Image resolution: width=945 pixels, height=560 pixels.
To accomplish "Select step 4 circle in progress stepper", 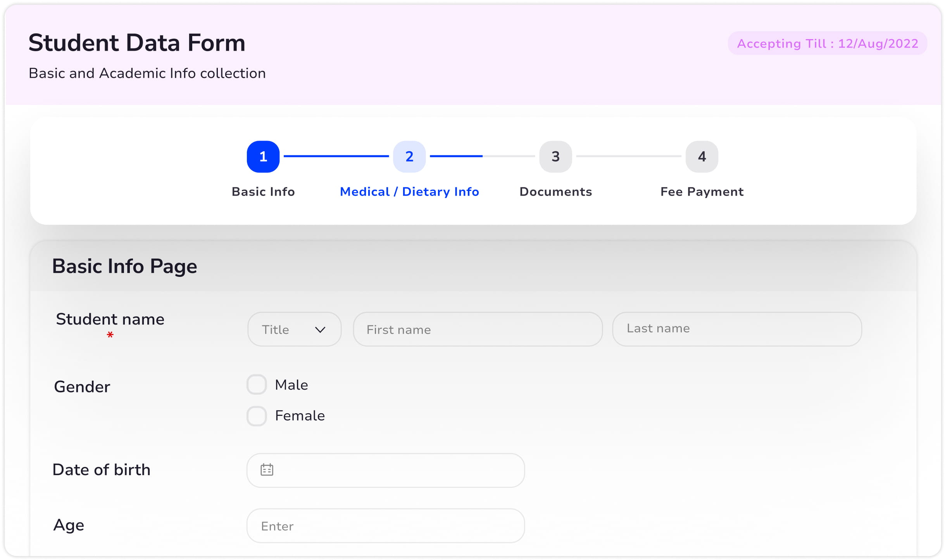I will tap(702, 156).
